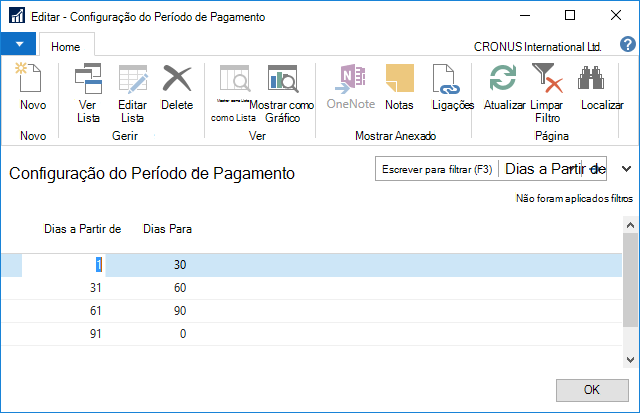Choose Mostrar como Lista icon
The width and height of the screenshot is (640, 413).
click(234, 78)
